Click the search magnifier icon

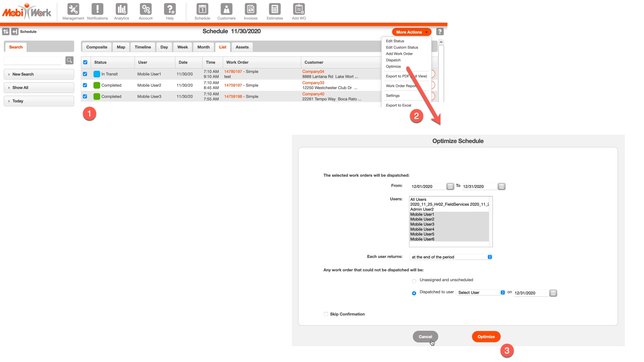point(69,60)
